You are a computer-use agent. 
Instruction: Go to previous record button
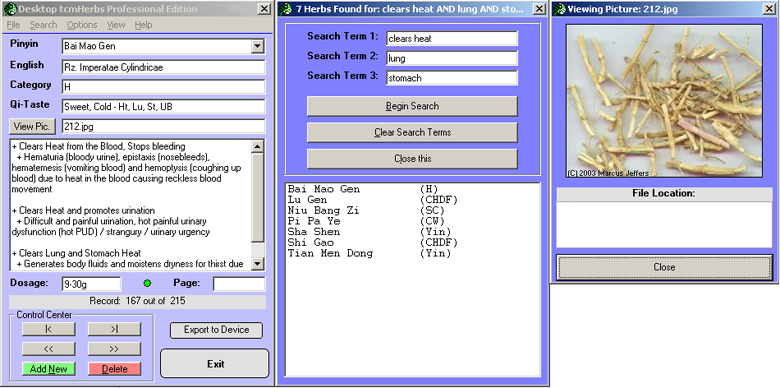pyautogui.click(x=49, y=349)
